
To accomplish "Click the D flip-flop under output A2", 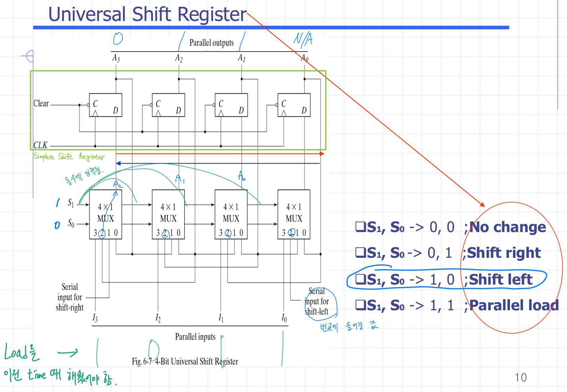I will pos(168,105).
